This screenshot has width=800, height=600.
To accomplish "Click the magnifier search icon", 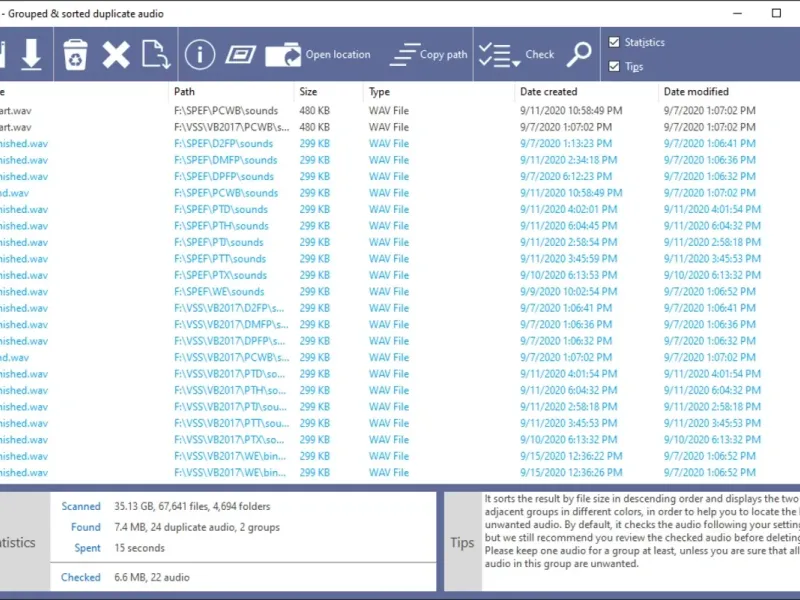I will [x=579, y=55].
